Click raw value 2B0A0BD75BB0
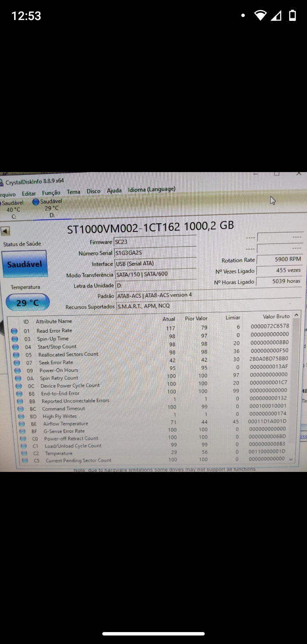 269,359
